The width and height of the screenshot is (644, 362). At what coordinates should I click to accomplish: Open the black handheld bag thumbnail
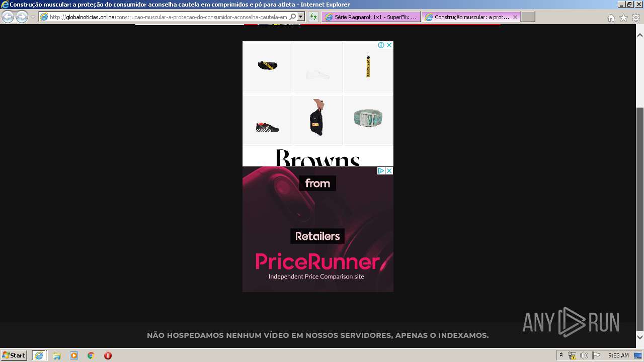pos(318,120)
